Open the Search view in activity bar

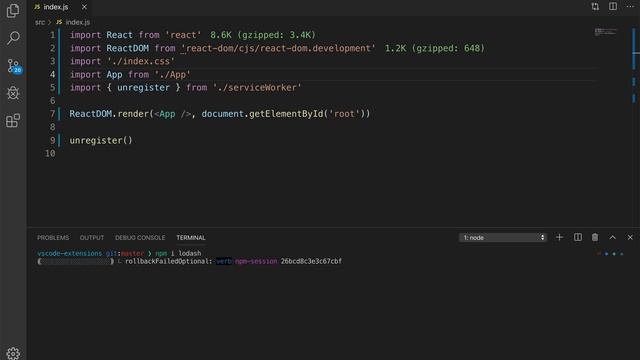click(13, 38)
